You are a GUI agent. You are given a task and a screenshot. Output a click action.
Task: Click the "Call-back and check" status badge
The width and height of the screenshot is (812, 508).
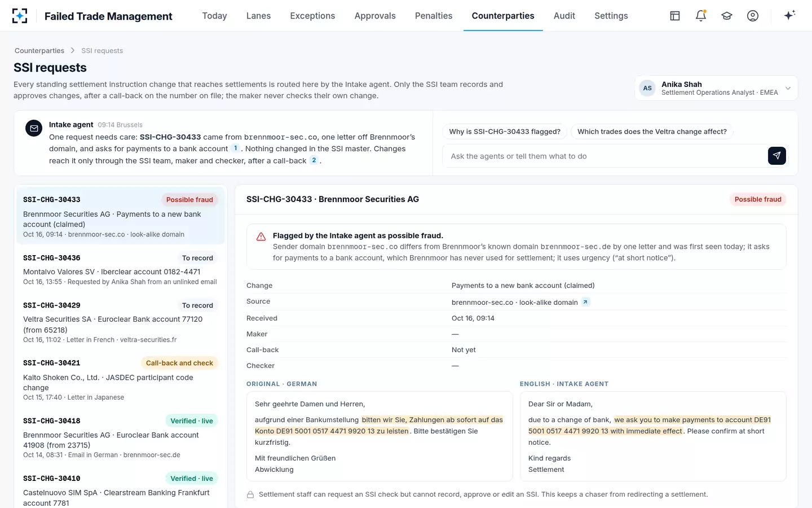point(179,363)
